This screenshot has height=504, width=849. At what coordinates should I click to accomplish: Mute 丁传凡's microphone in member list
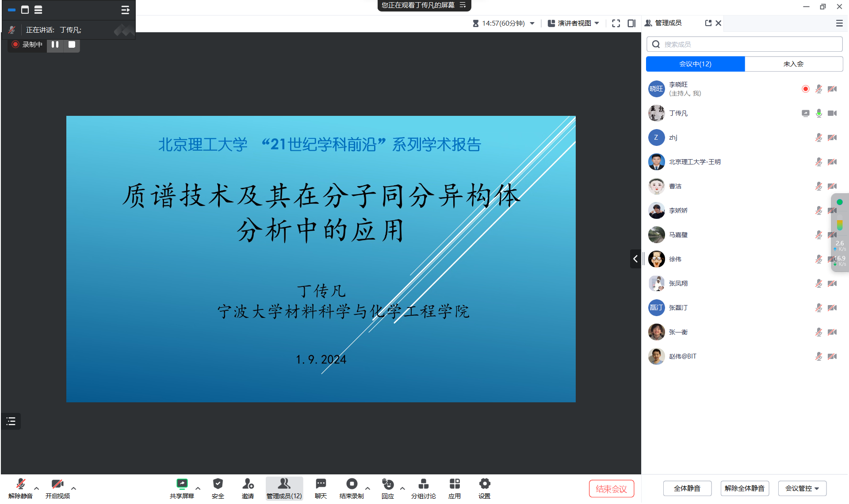pyautogui.click(x=818, y=113)
